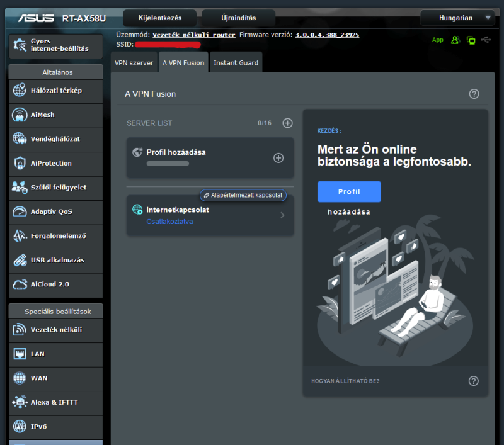Open Szülői felügyelet page
Viewport: 504px width, 445px height.
coord(56,188)
